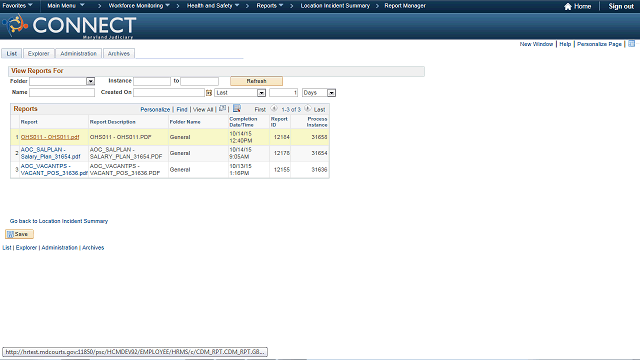
Task: Sort by Report Description column header
Action: click(113, 122)
